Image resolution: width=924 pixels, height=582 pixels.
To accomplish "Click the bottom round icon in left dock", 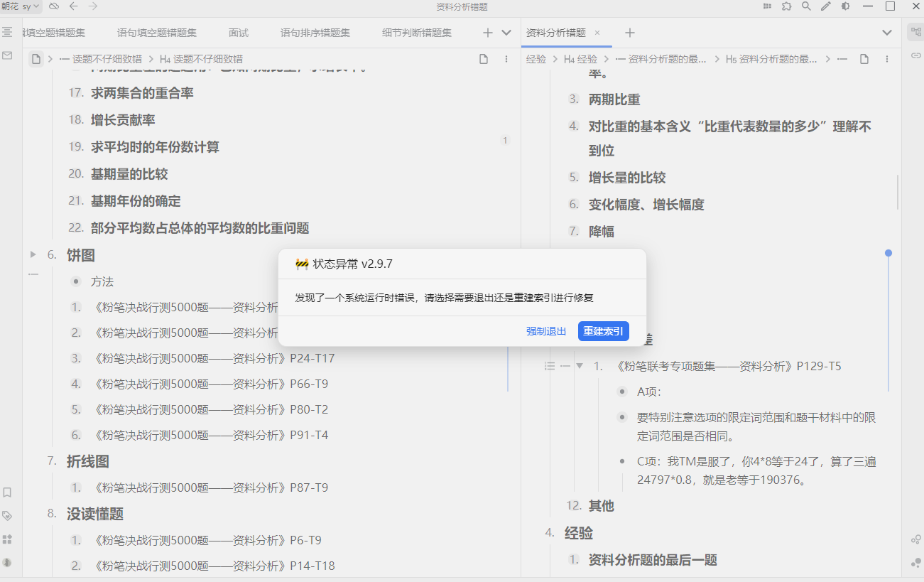I will pos(7,562).
